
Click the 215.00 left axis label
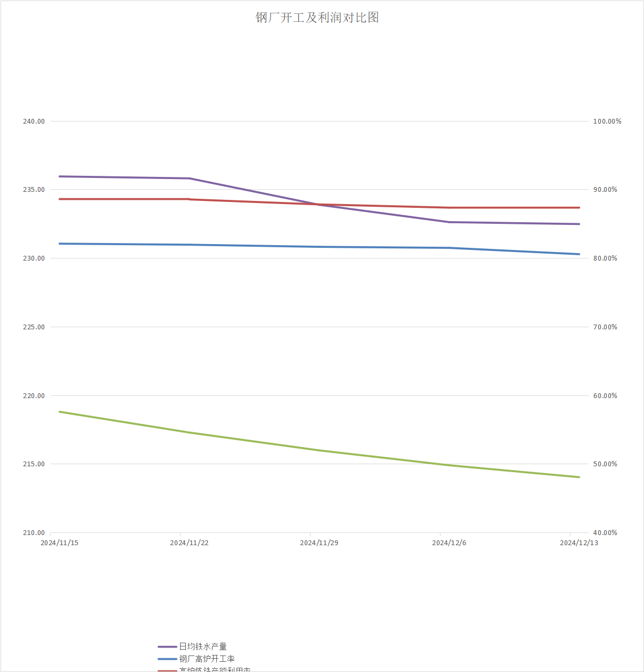click(x=34, y=464)
